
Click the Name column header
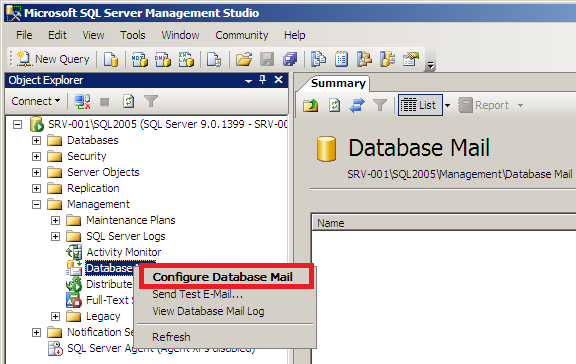pyautogui.click(x=444, y=223)
